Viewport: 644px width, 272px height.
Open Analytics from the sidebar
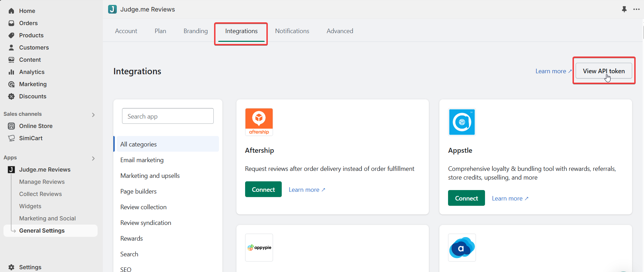click(32, 72)
